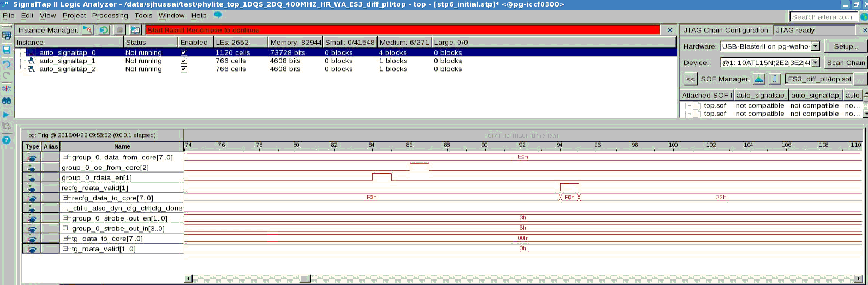This screenshot has width=868, height=285.
Task: Click the Scan Chain button
Action: pos(846,63)
